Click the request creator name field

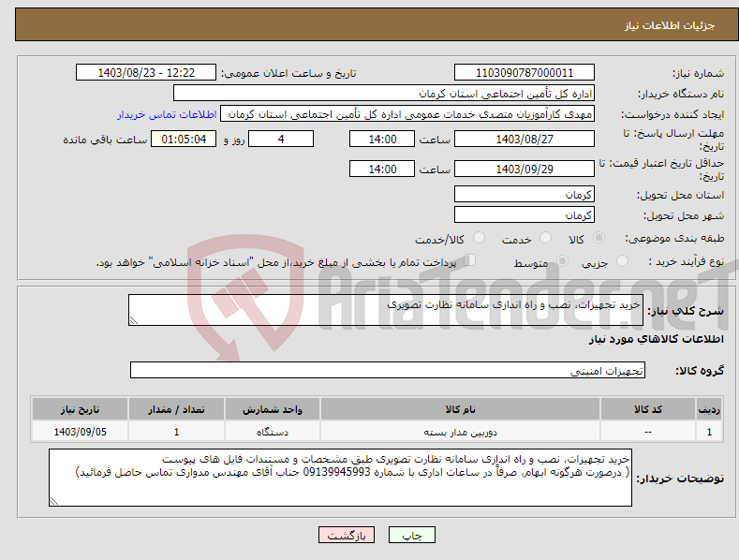click(407, 114)
